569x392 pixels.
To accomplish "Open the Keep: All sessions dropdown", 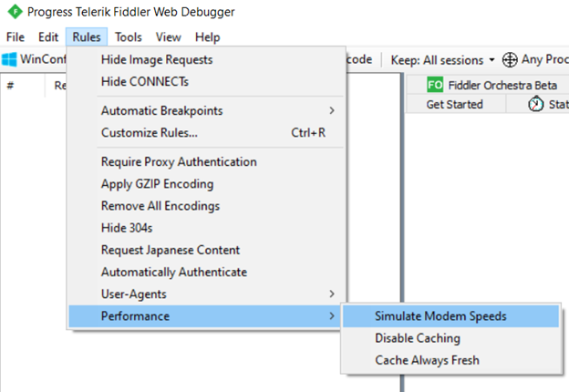I will (x=442, y=60).
